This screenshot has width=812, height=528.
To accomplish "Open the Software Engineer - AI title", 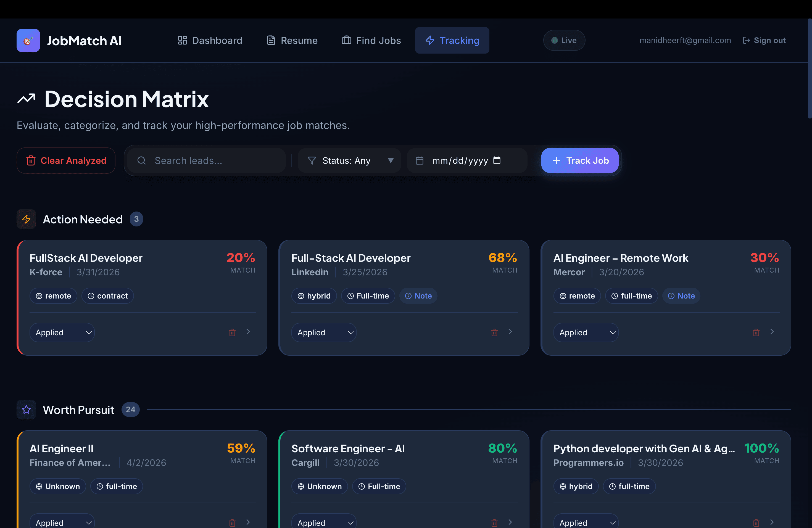I will 348,449.
